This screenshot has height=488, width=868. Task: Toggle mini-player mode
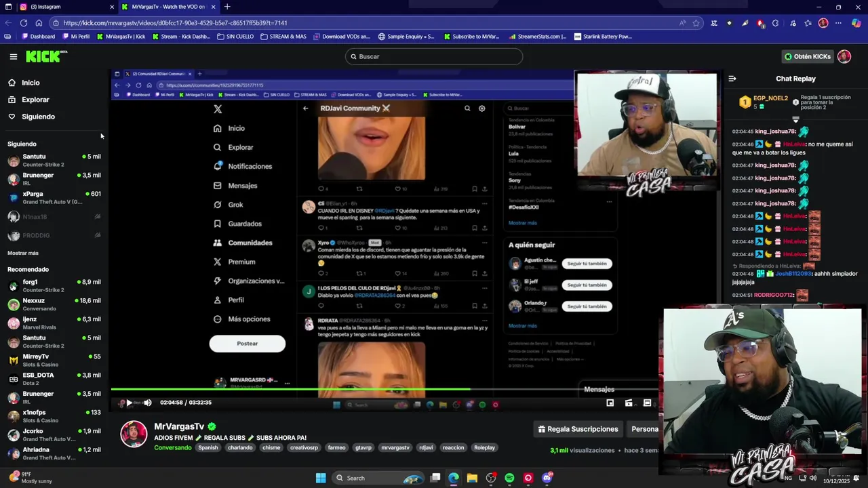point(610,403)
